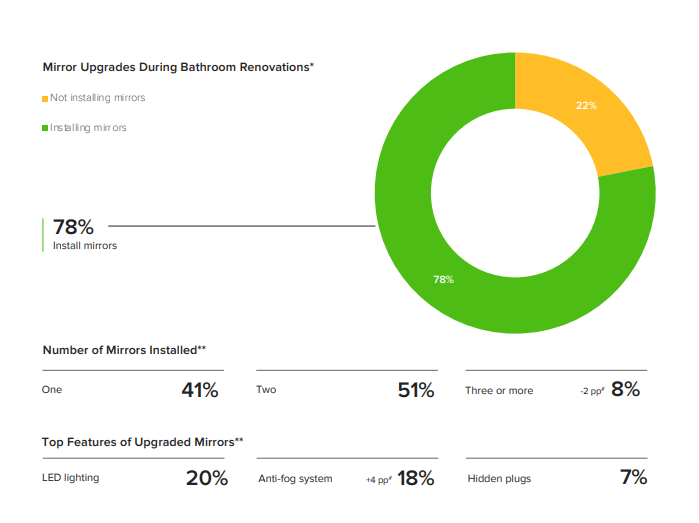
Task: Click the 'Not installing mirrors' legend label
Action: click(98, 98)
